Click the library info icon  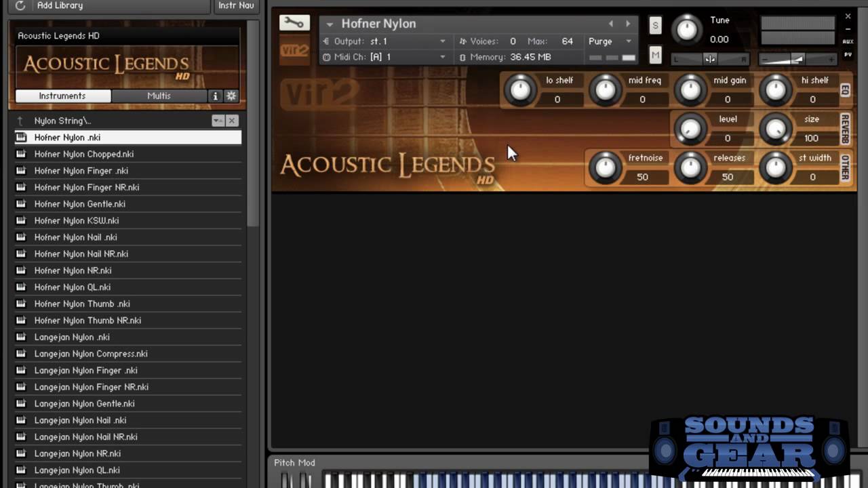216,96
